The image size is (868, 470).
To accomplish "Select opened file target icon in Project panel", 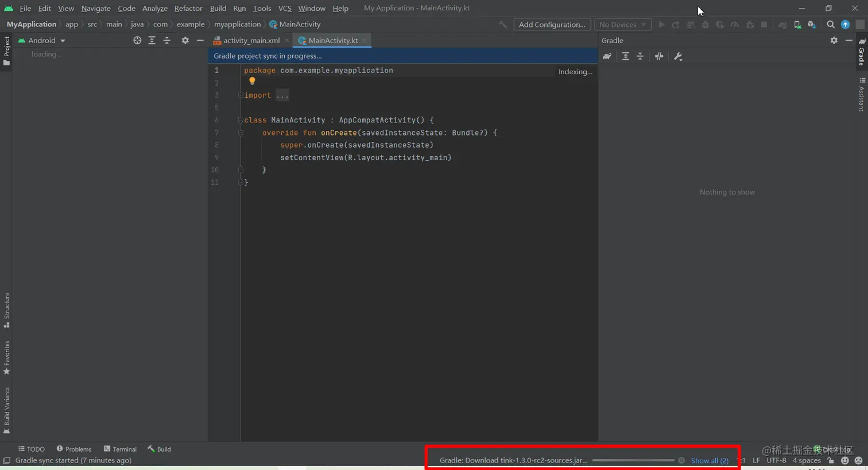I will (137, 40).
